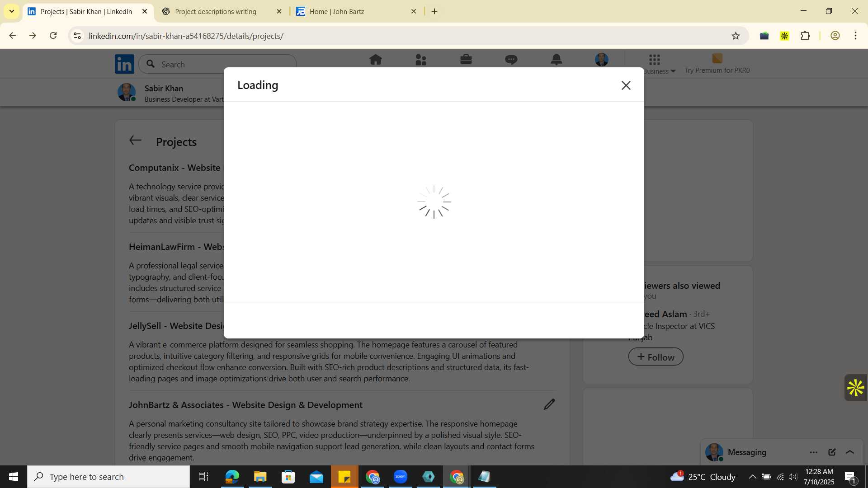Open the 25°C Cloudy weather widget

pyautogui.click(x=703, y=477)
